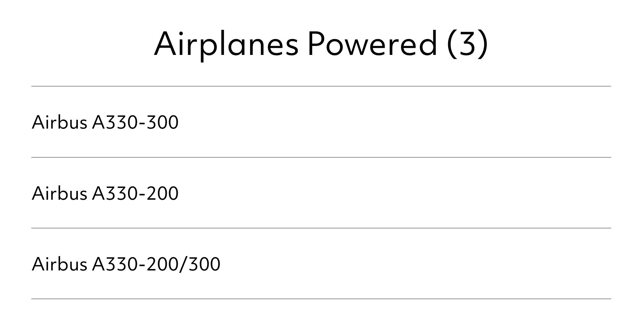The image size is (644, 325).
Task: Select the Airbus A330-200 list entry
Action: click(321, 193)
